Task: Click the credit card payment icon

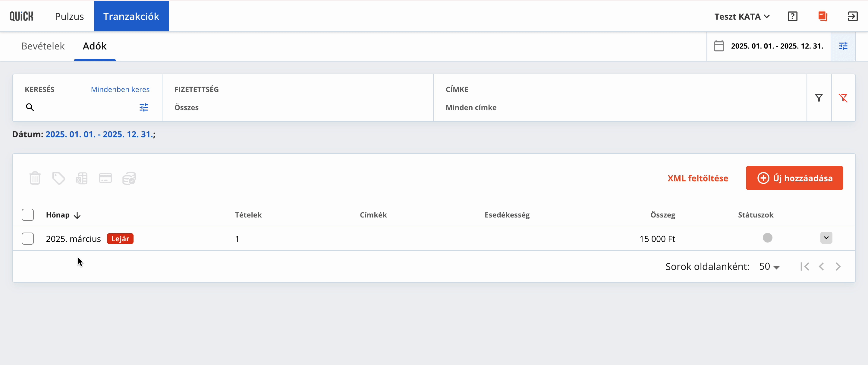Action: (x=105, y=178)
